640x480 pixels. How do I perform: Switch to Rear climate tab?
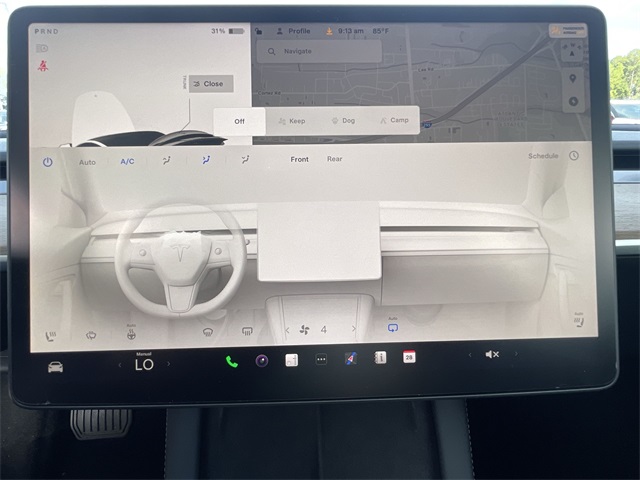click(x=335, y=159)
